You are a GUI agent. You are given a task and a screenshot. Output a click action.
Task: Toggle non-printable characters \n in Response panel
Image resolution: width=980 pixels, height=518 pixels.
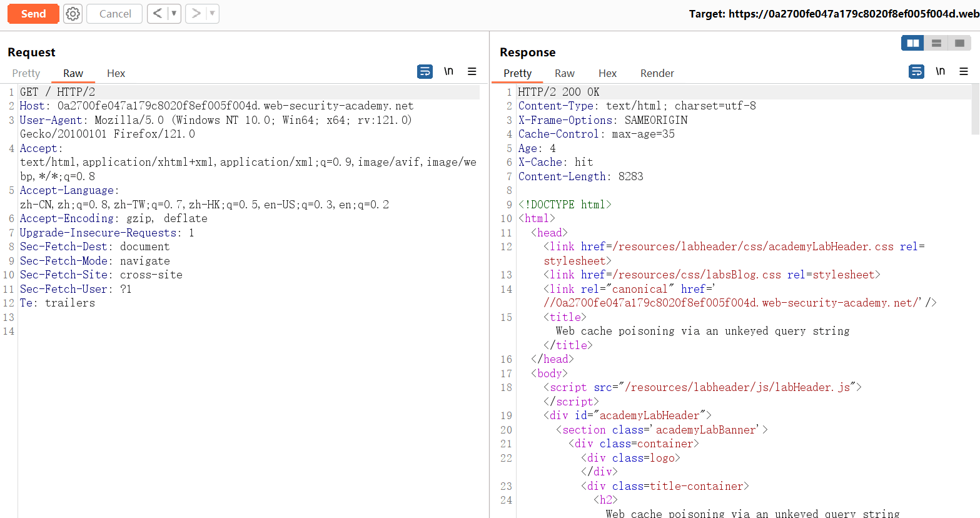940,71
